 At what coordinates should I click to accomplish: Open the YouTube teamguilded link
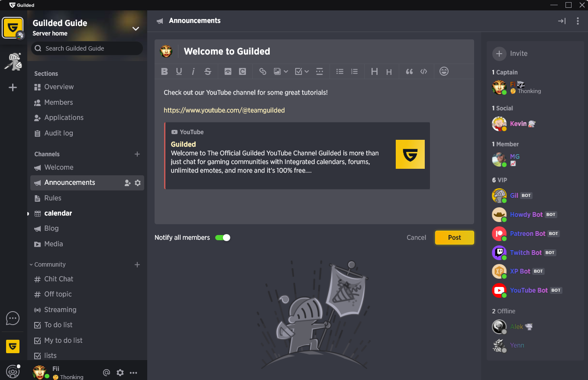coord(224,110)
